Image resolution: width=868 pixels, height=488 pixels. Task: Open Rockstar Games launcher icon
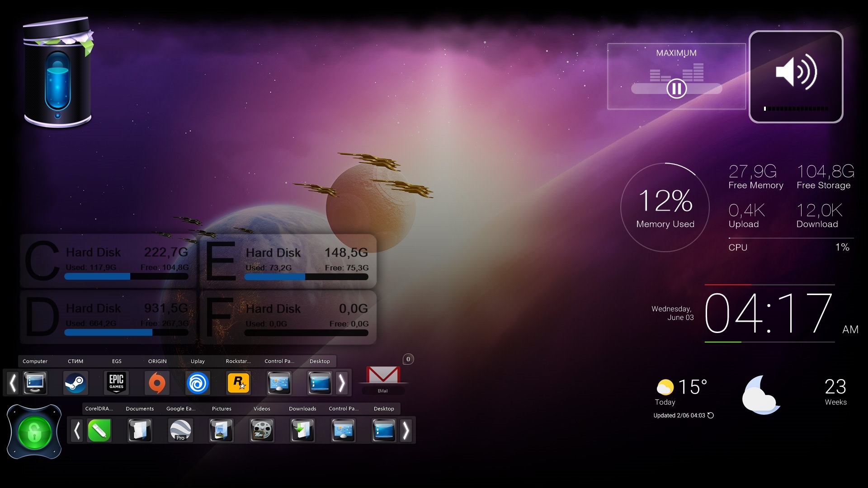pyautogui.click(x=238, y=383)
